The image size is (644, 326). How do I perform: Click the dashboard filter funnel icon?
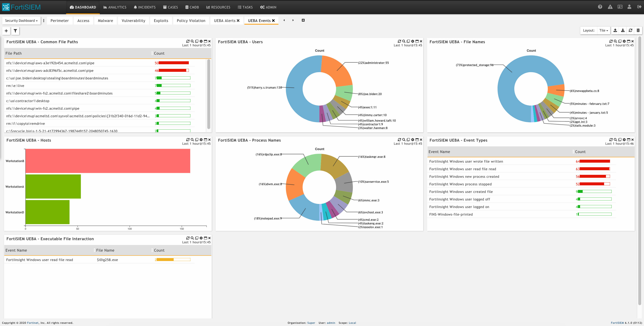(x=15, y=31)
